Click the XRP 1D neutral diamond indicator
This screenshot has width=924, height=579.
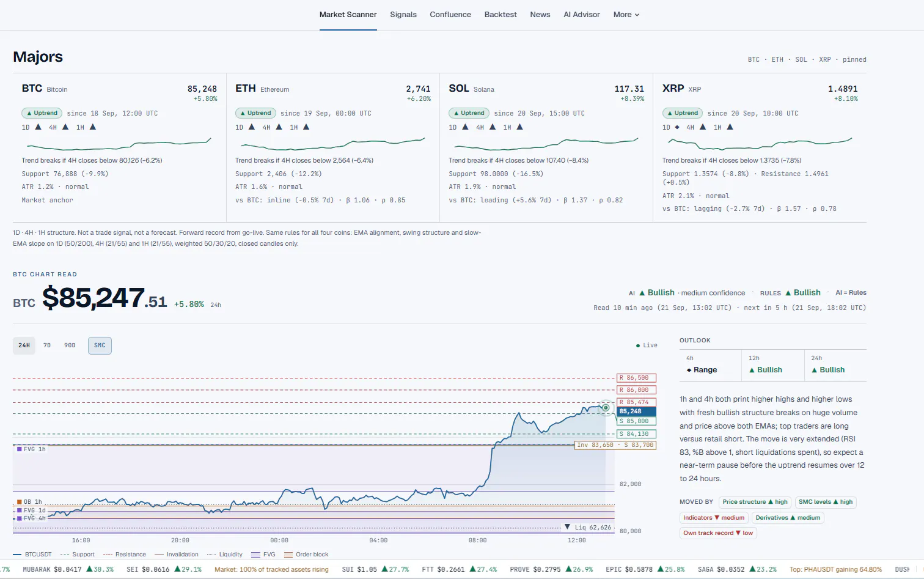677,127
